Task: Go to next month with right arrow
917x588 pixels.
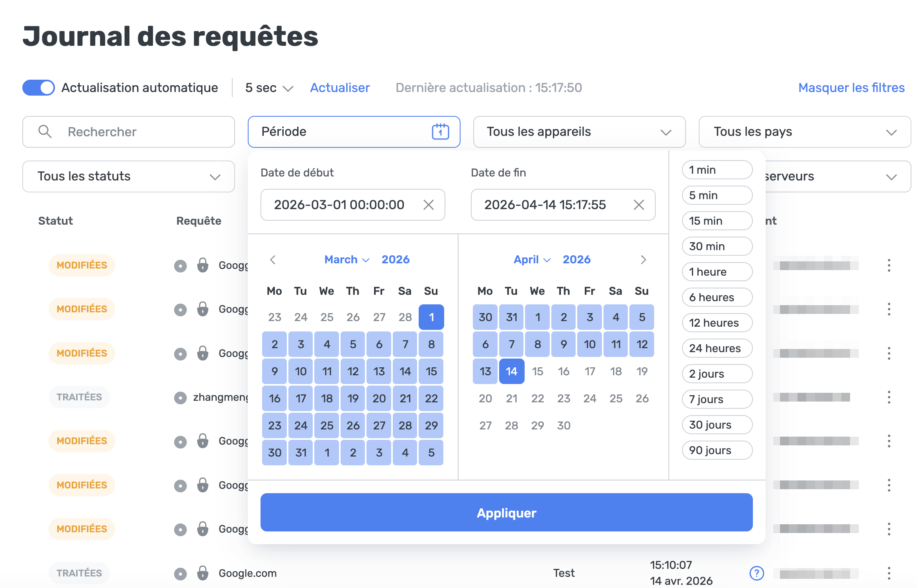Action: [x=643, y=259]
